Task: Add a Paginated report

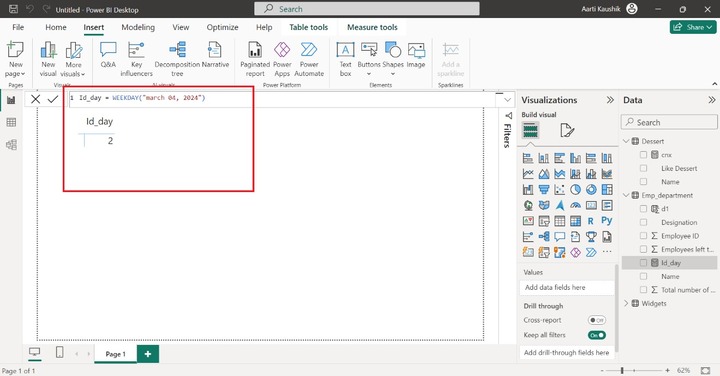Action: point(255,59)
